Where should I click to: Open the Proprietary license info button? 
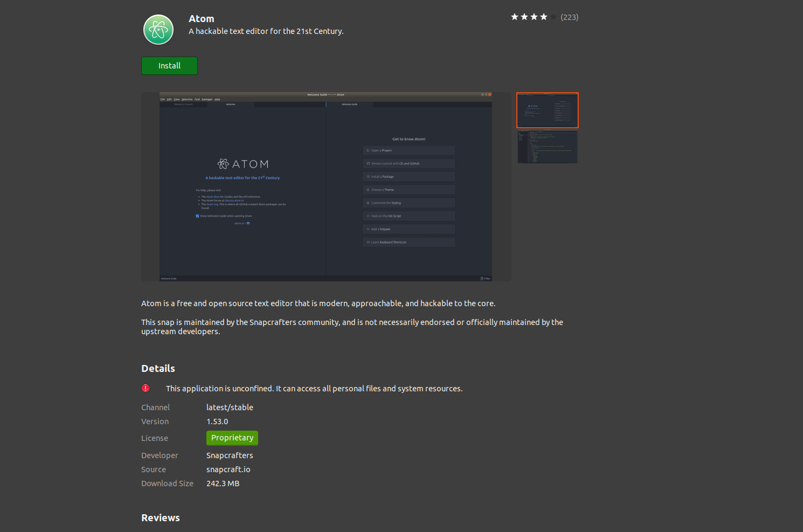pyautogui.click(x=232, y=438)
